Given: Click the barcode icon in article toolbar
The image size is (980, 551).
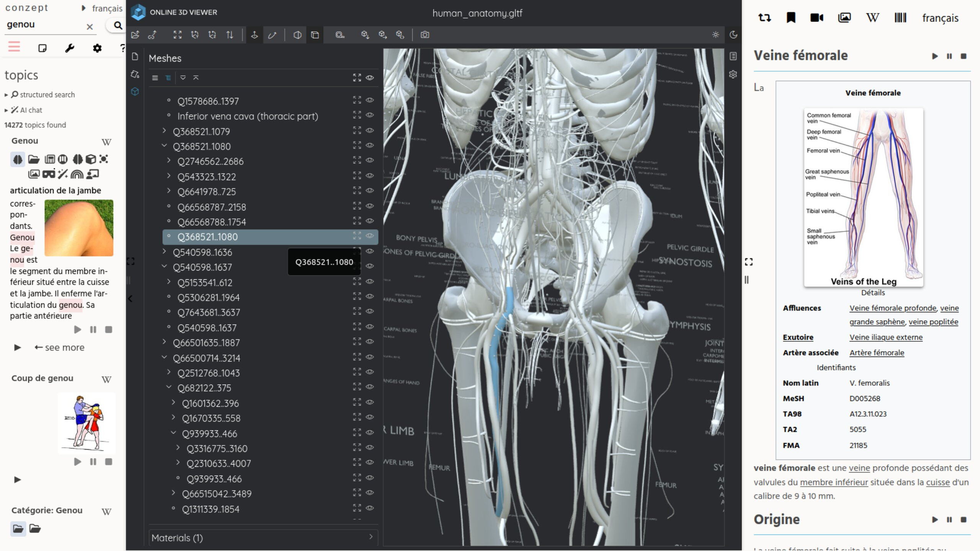Looking at the screenshot, I should [900, 18].
